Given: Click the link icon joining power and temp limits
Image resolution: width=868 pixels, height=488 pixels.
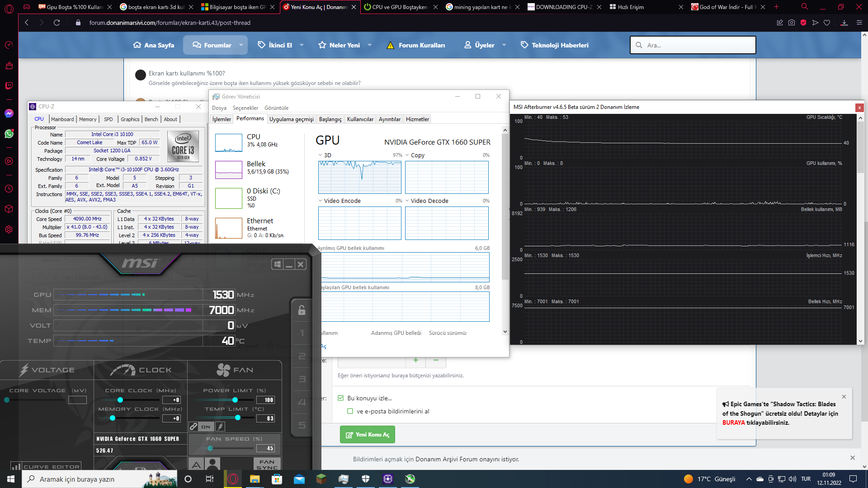Looking at the screenshot, I should (193, 427).
